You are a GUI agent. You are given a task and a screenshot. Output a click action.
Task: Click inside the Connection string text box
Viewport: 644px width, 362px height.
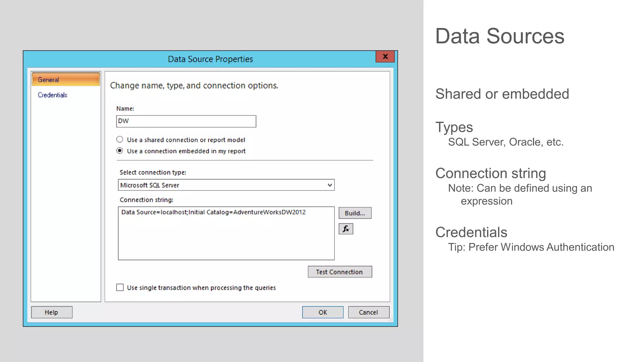[x=226, y=233]
